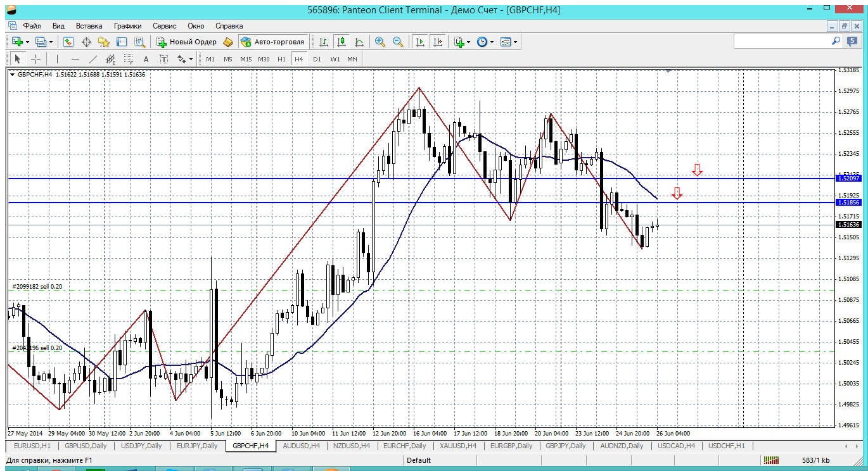Select the equidistant channel tool

111,59
